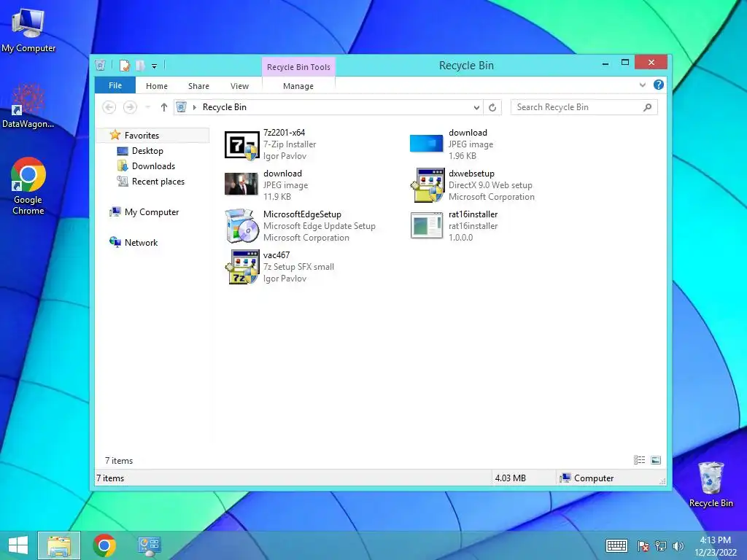The width and height of the screenshot is (747, 560).
Task: Select the Recycle Bin Tools contextual tab
Action: (298, 67)
